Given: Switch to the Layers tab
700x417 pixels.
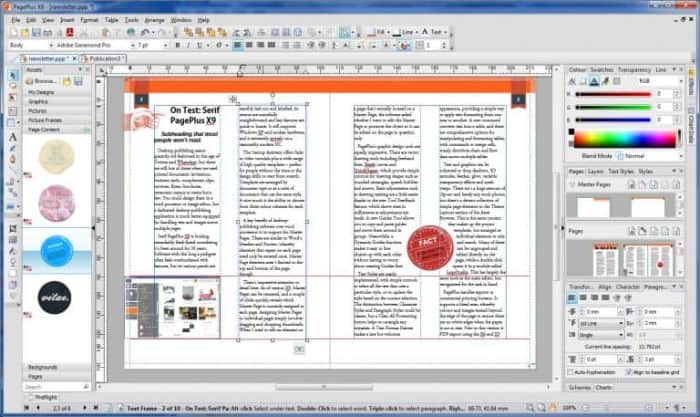Looking at the screenshot, I should pyautogui.click(x=596, y=171).
